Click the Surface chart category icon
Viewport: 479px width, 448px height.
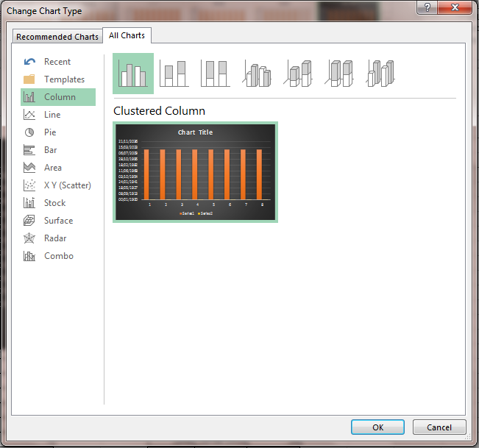click(29, 221)
